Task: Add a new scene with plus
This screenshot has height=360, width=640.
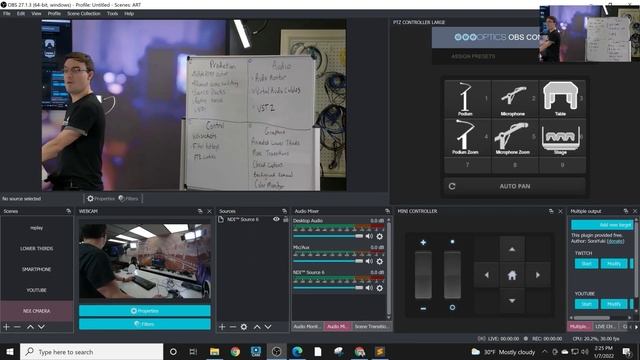Action: pos(6,327)
